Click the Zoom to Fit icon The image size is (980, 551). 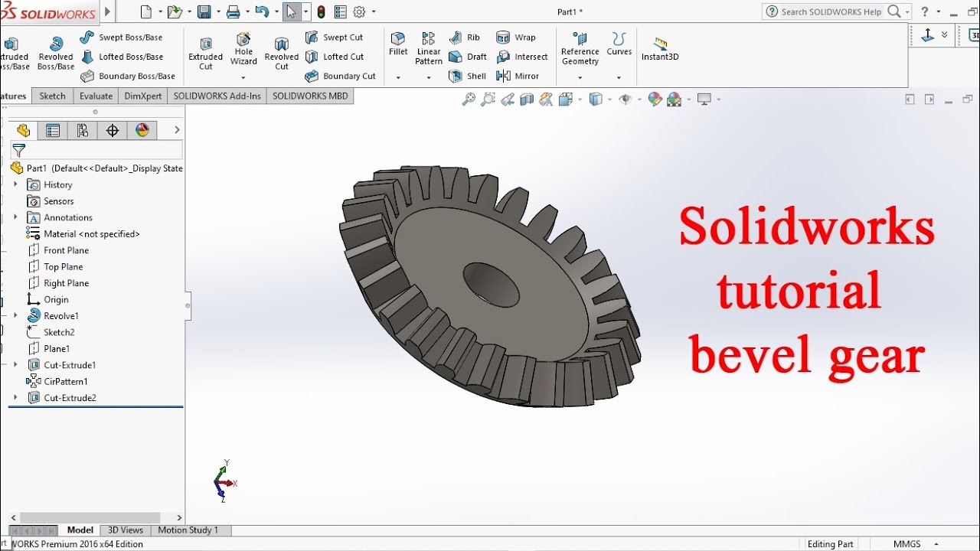click(469, 99)
